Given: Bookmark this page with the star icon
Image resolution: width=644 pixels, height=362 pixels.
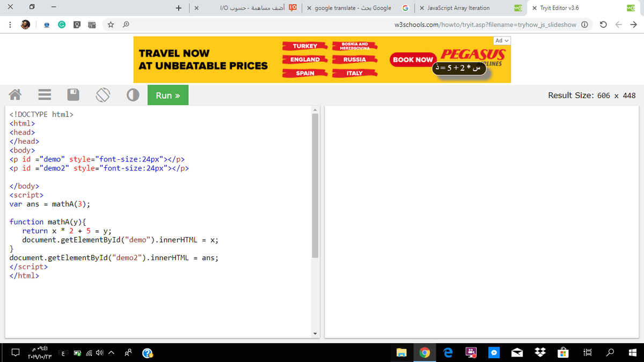Looking at the screenshot, I should coord(111,25).
